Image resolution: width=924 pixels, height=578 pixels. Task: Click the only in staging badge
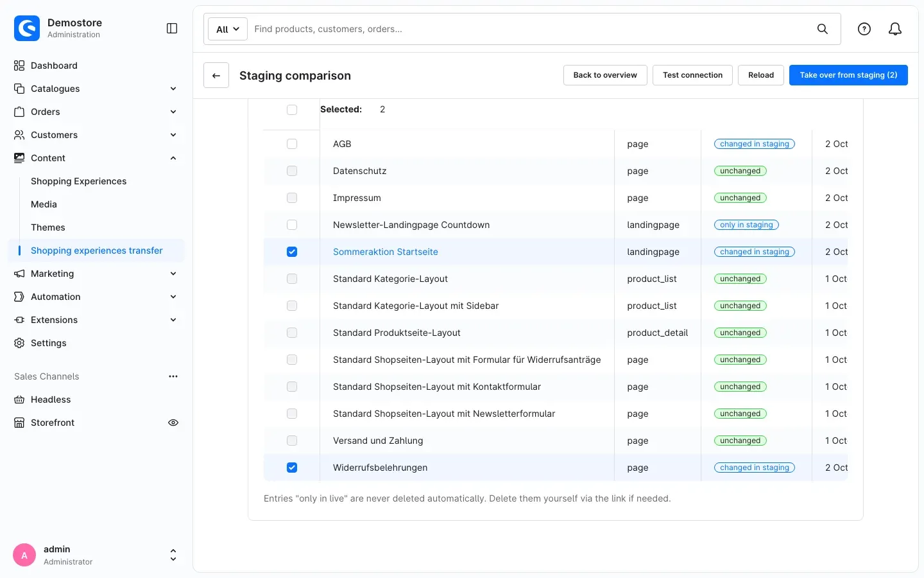tap(746, 225)
